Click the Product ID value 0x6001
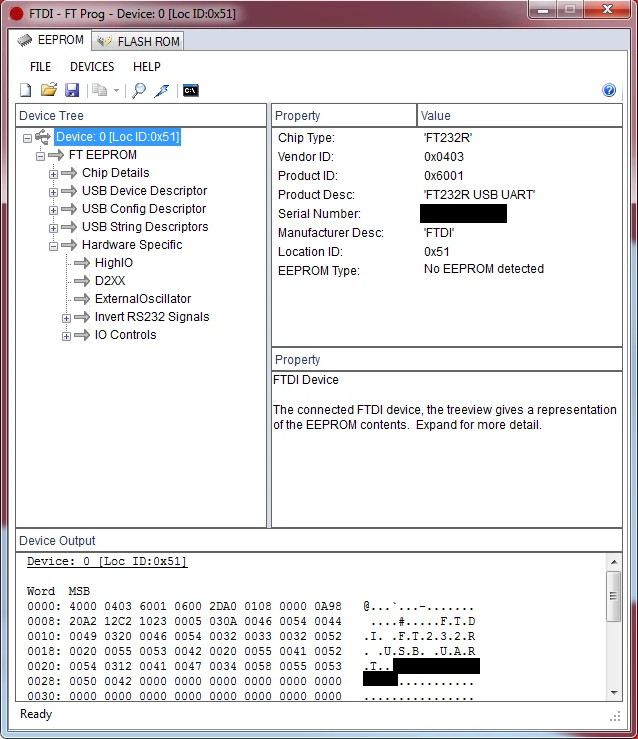This screenshot has height=739, width=638. click(x=444, y=175)
